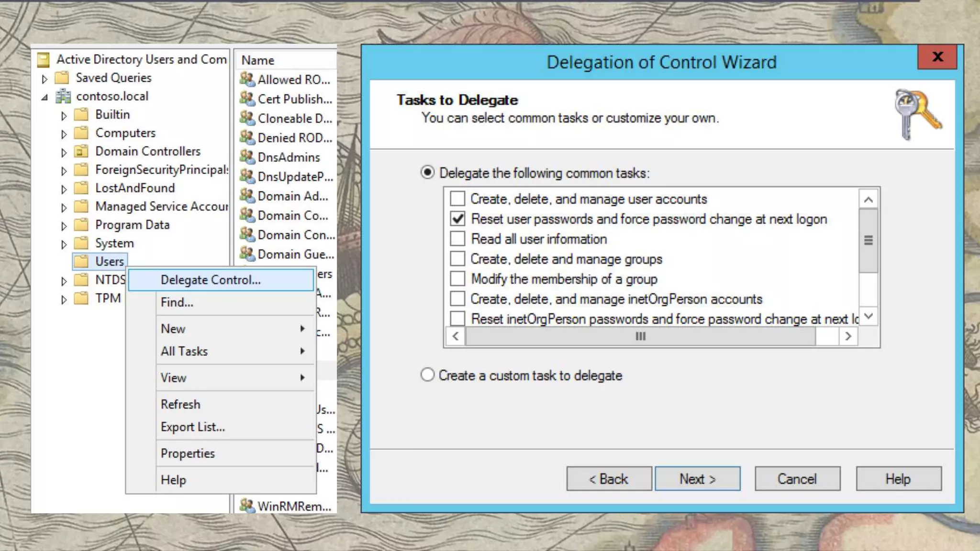Click the scroll-down arrow of the task list
The image size is (980, 551).
(869, 316)
